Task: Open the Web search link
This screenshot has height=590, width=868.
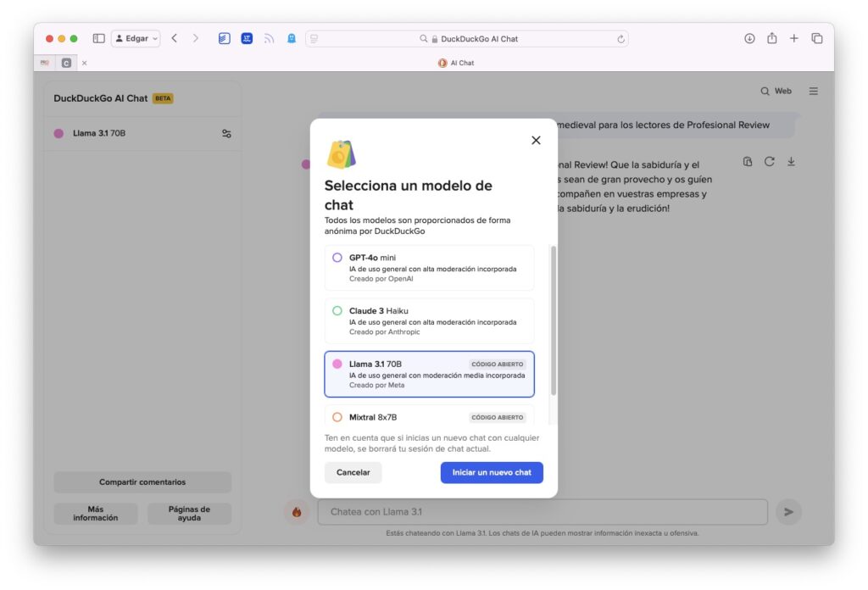Action: (x=776, y=91)
